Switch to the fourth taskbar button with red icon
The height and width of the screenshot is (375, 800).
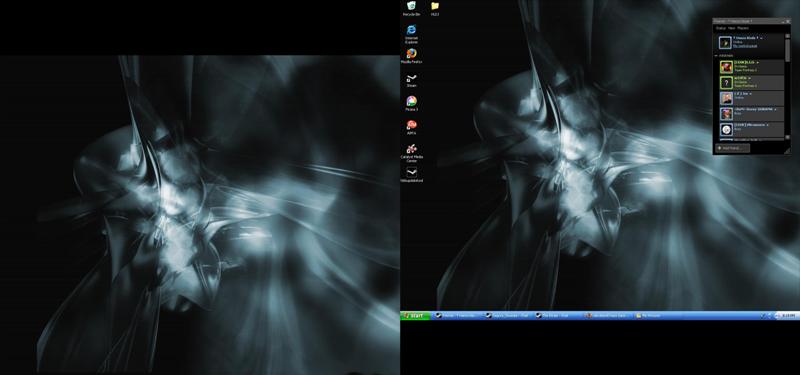(x=606, y=316)
